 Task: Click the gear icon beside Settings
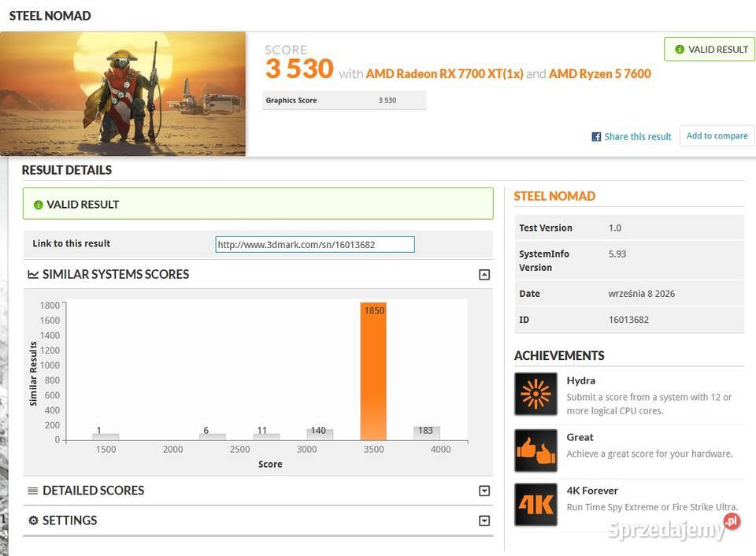click(33, 521)
